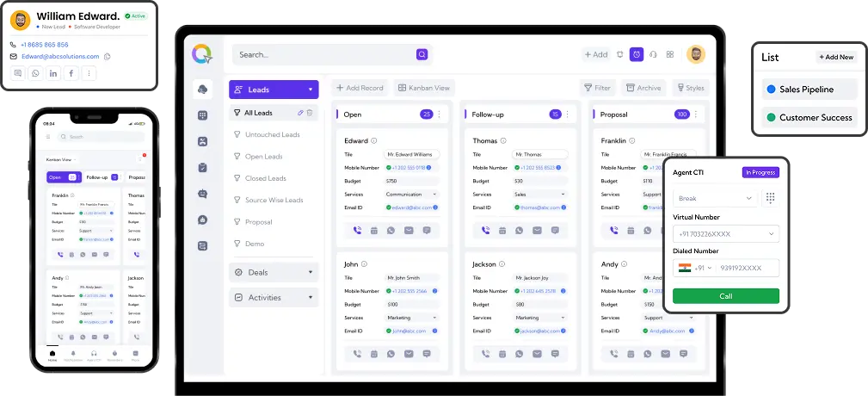Screen dimensions: 868x396
Task: Open the Untouched Leads filter
Action: click(x=272, y=134)
